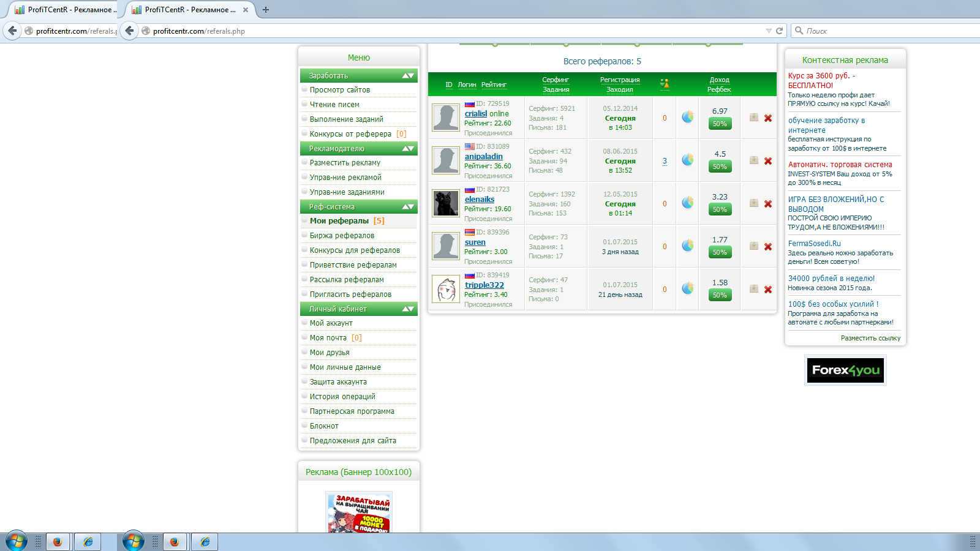
Task: Open a new browser tab with plus
Action: pyautogui.click(x=266, y=10)
